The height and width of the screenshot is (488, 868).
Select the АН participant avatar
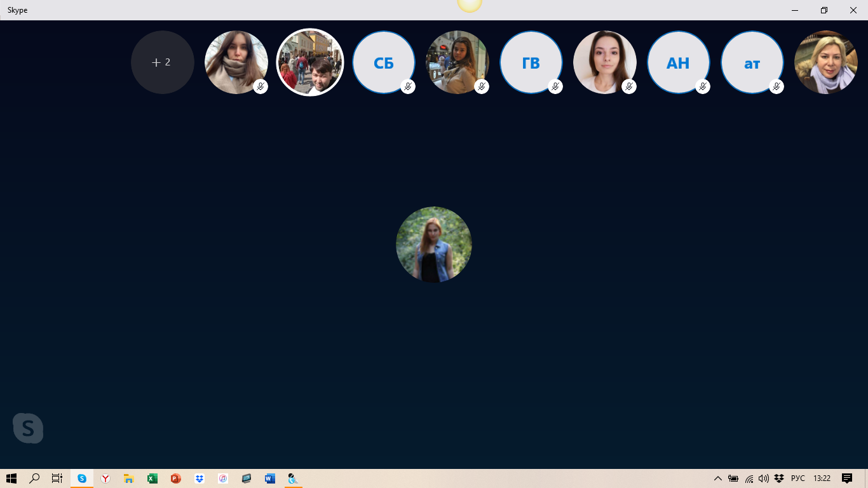(678, 62)
